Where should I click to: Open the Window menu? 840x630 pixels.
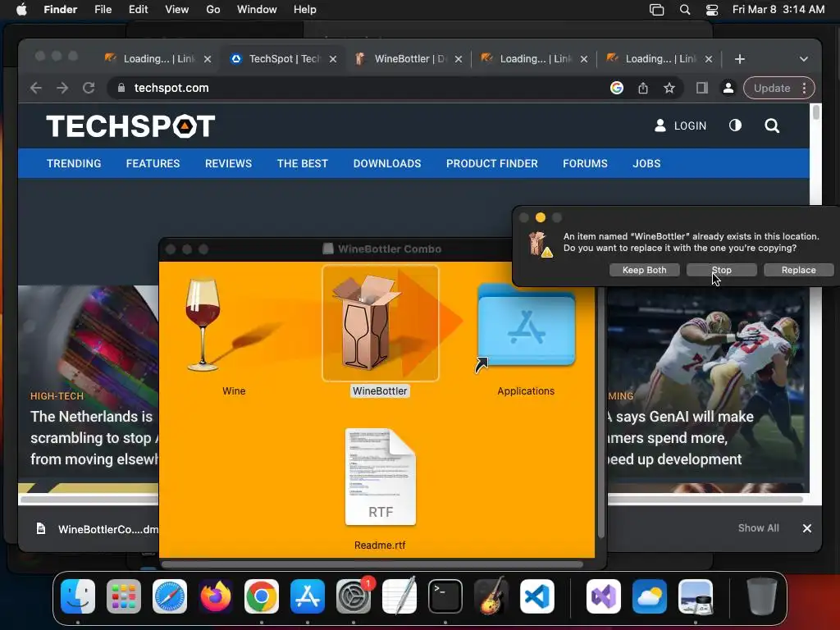pyautogui.click(x=257, y=10)
